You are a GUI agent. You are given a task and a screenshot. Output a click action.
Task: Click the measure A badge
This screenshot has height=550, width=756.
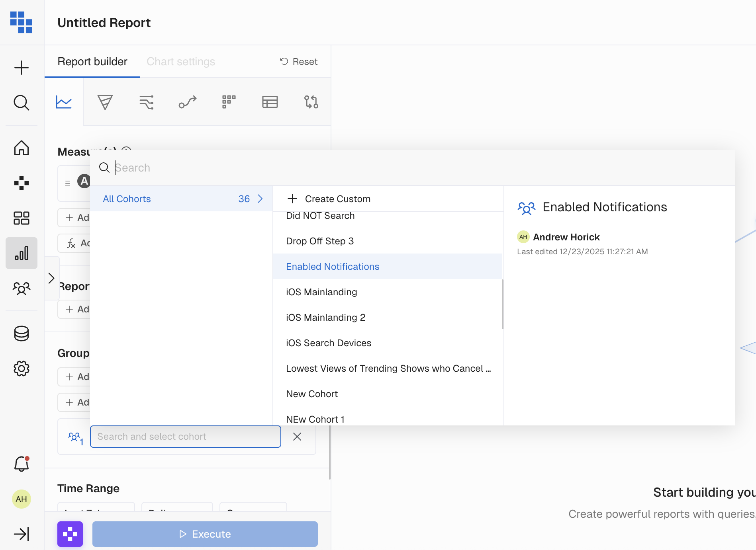tap(84, 181)
